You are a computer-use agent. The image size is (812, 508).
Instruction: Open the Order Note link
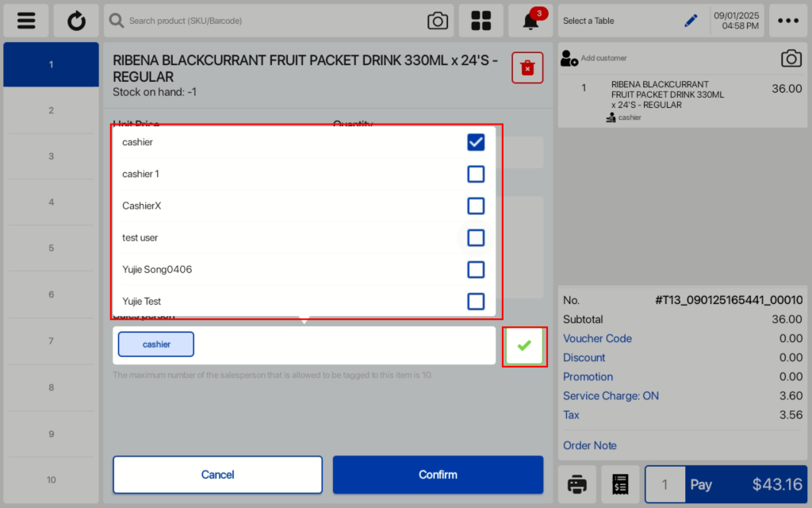point(589,446)
